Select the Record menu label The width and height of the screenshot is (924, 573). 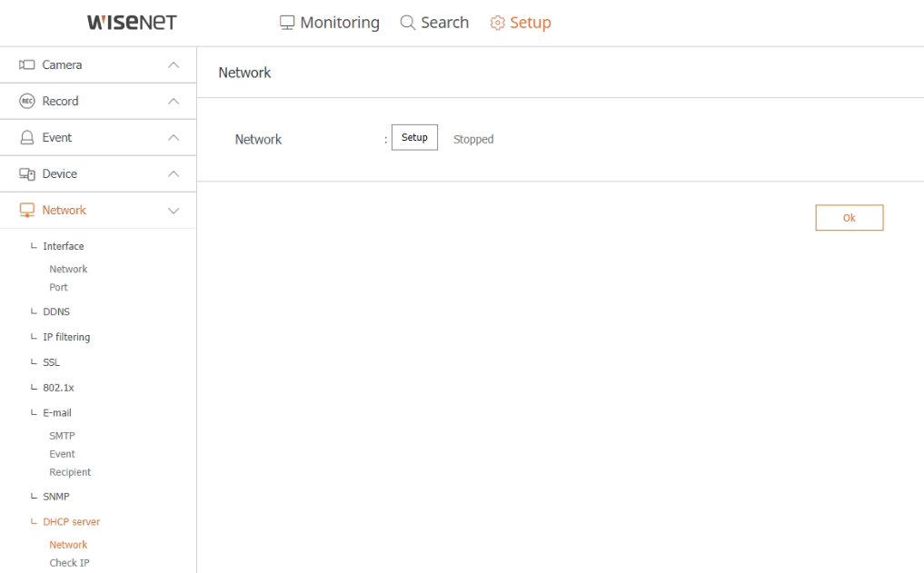(x=60, y=102)
